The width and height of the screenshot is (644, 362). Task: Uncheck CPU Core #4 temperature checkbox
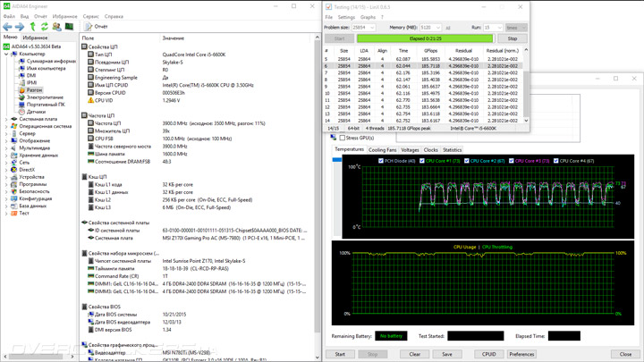(556, 161)
